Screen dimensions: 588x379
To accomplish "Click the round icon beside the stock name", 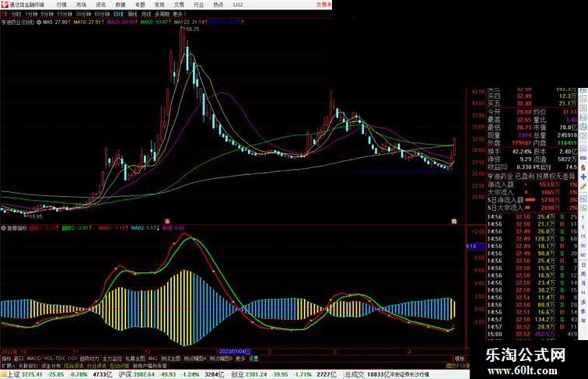I will pos(39,22).
